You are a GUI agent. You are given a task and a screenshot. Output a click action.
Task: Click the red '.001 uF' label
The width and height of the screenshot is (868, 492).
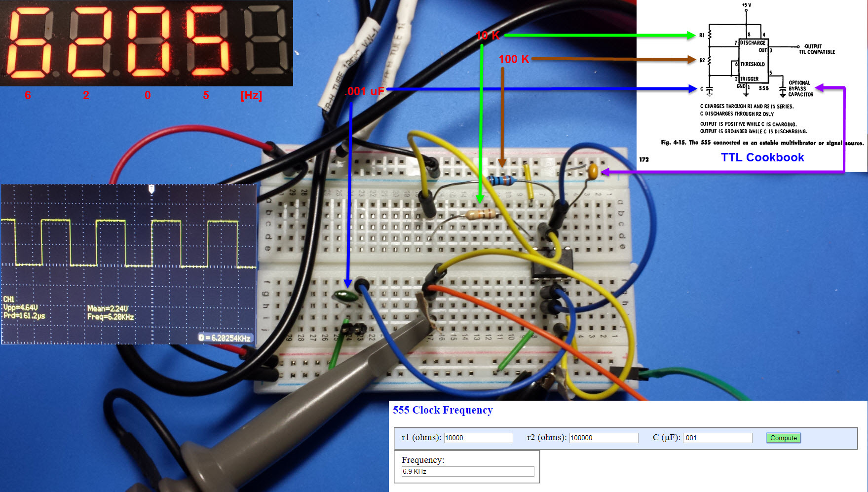click(x=364, y=91)
